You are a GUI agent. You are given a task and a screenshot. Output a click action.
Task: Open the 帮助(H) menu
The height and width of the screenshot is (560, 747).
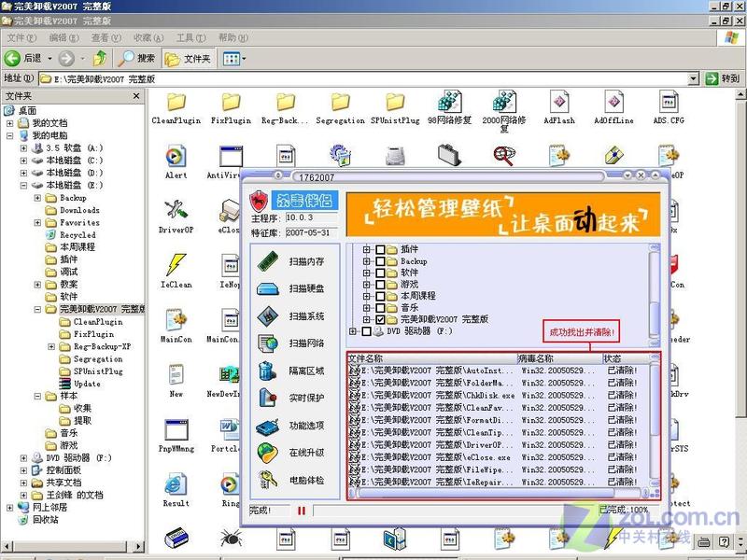click(233, 37)
